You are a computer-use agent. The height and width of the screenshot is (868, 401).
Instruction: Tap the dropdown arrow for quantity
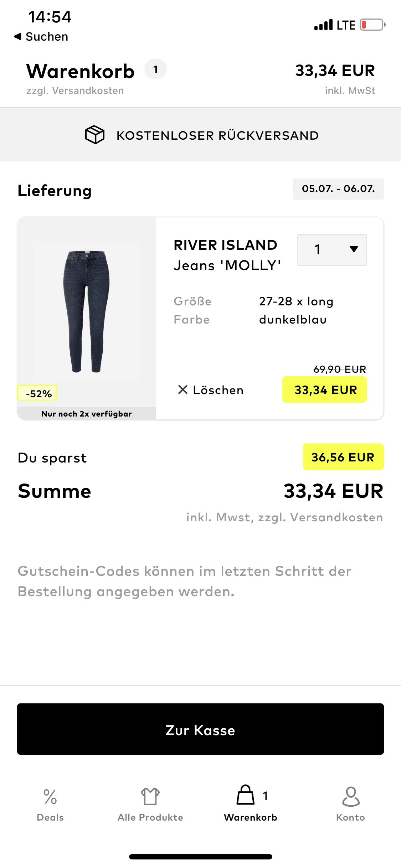(354, 249)
